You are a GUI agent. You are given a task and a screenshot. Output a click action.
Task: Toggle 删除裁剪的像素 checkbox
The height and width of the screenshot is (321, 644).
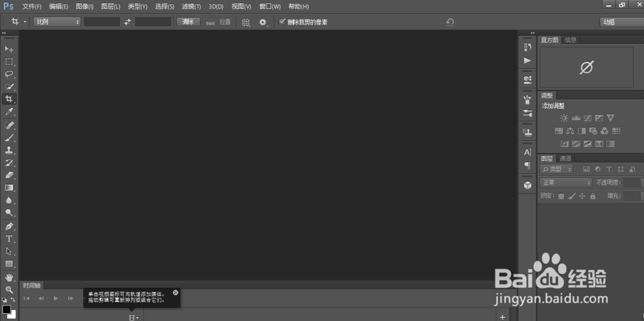click(282, 22)
